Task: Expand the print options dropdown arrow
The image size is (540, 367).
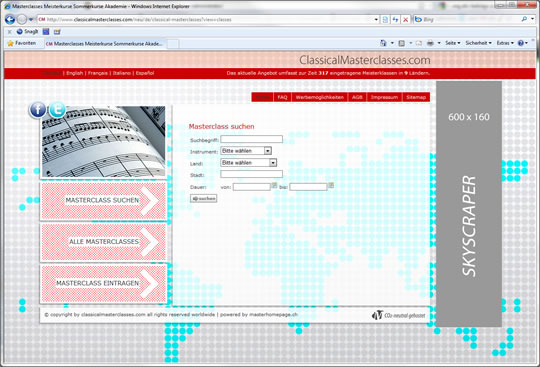Action: tap(439, 43)
